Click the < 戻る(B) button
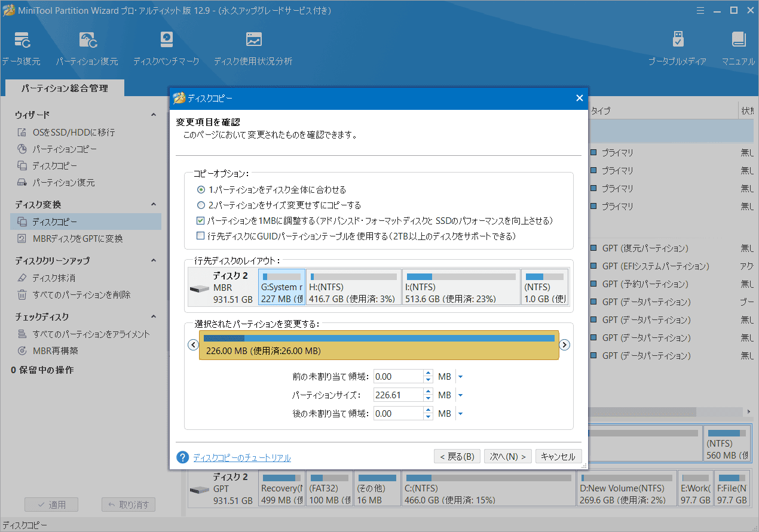759x532 pixels. (457, 456)
